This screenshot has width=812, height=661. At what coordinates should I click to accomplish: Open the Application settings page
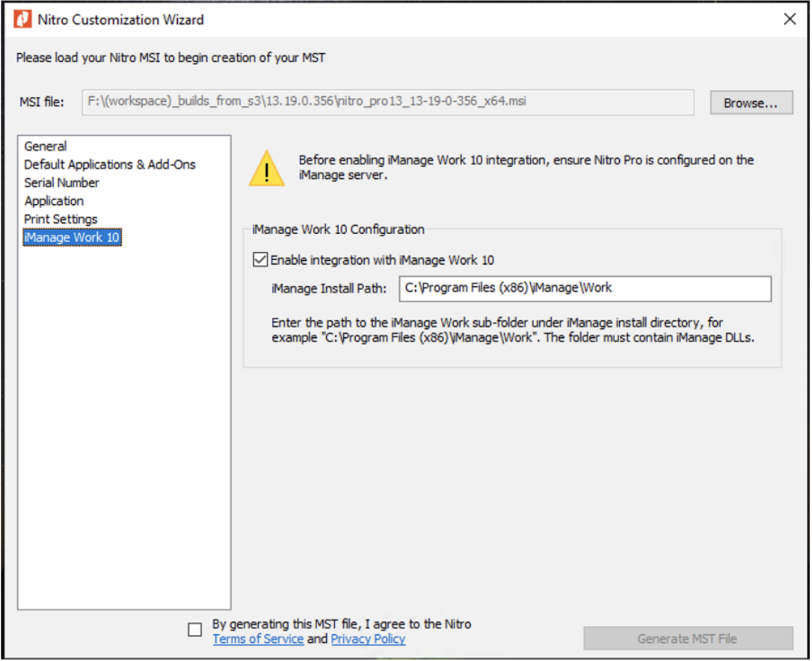(x=53, y=200)
